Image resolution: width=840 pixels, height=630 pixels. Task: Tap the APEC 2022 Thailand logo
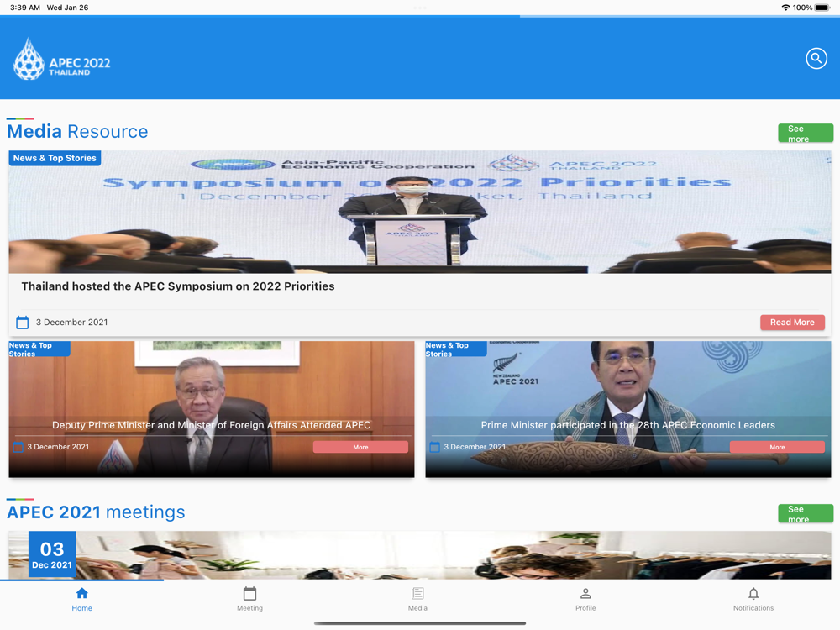click(x=61, y=60)
